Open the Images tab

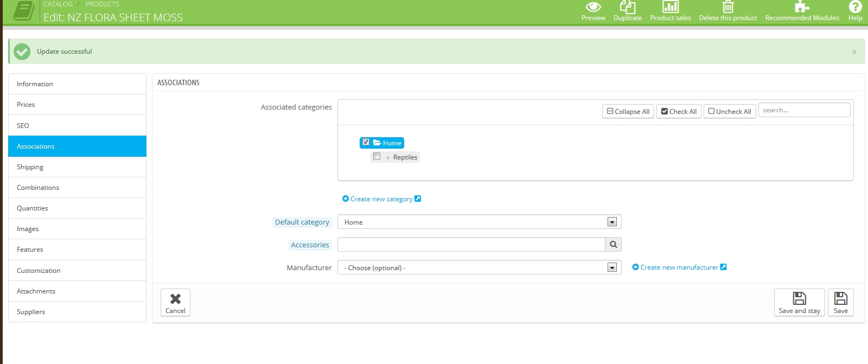(x=77, y=229)
